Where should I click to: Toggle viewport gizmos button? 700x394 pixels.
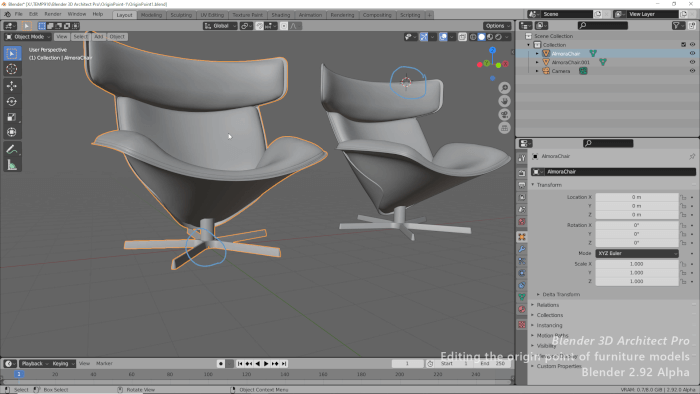[424, 37]
